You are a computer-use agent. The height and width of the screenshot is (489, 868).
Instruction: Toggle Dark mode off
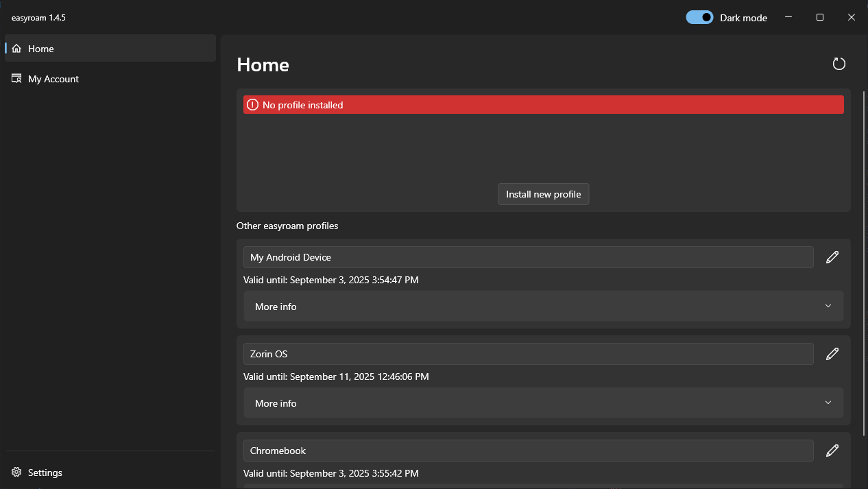pos(699,16)
